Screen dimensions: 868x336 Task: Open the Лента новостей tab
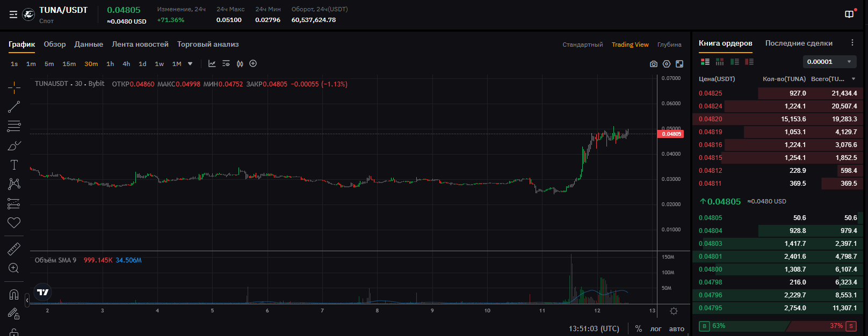click(x=140, y=44)
